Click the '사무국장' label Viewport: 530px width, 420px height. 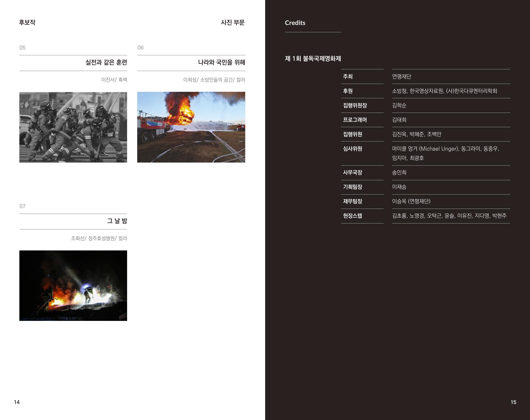click(353, 173)
